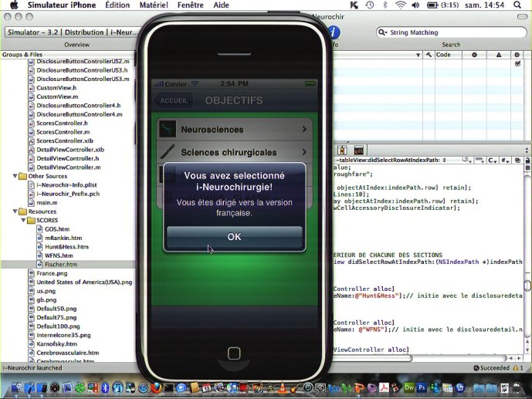Toggle the editor lock icon
This screenshot has width=532, height=399.
click(527, 160)
